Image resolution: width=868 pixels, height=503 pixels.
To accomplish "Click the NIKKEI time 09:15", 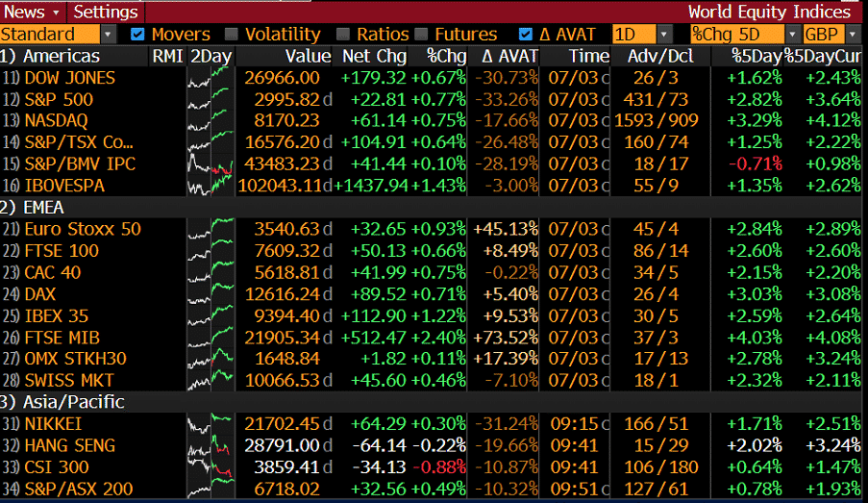I will click(x=574, y=424).
